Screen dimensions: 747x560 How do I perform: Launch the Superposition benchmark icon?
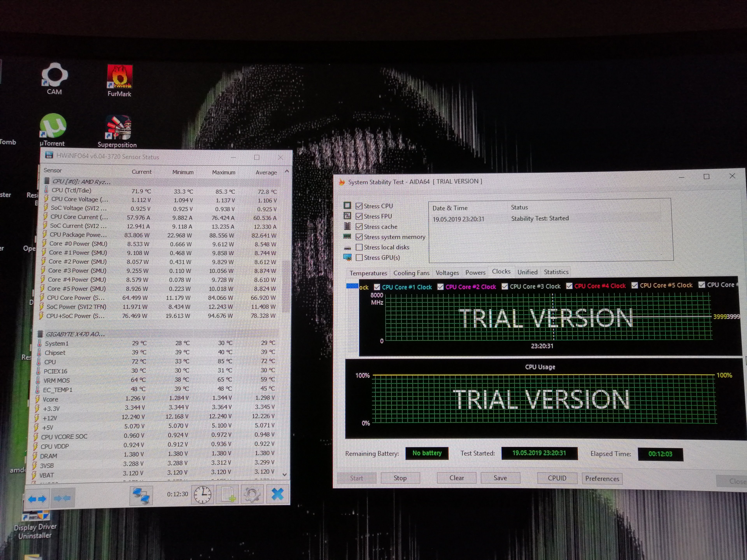click(117, 132)
